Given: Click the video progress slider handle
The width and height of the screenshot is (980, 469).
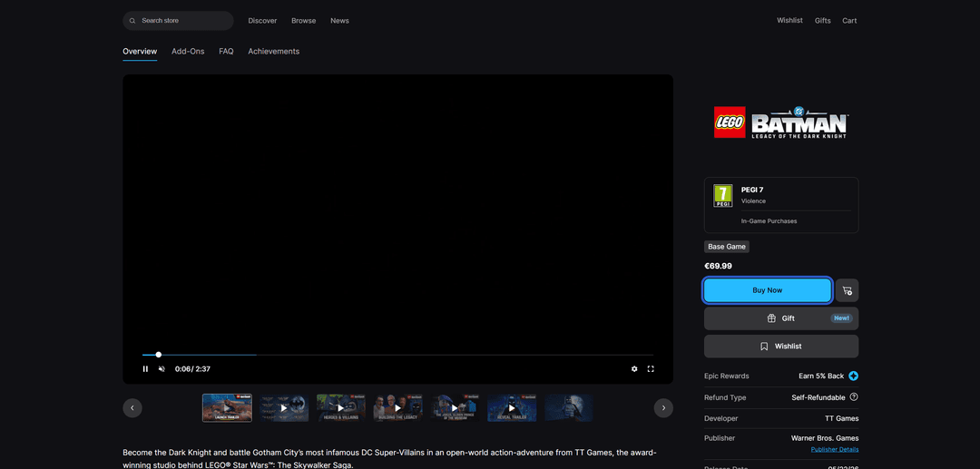Looking at the screenshot, I should [x=159, y=355].
